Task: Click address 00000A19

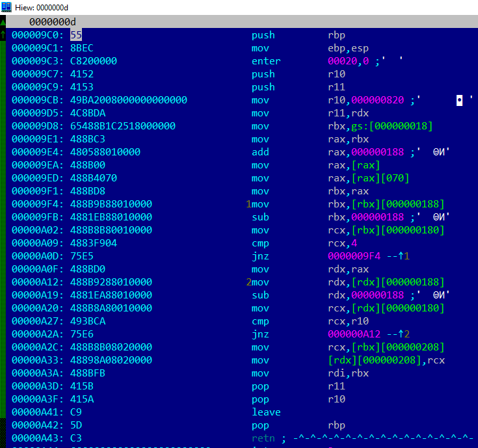Action: pos(38,295)
